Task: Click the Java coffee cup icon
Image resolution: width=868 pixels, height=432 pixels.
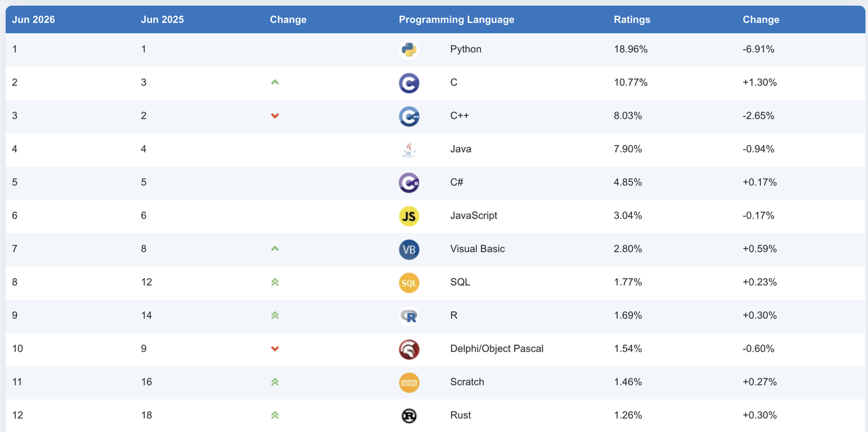Action: click(409, 149)
